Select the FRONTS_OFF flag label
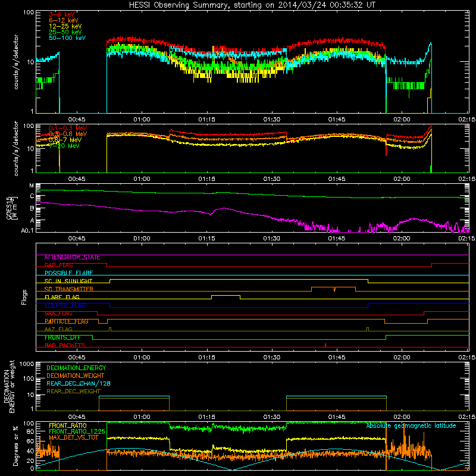Screen dimensions: 476x476 pyautogui.click(x=62, y=337)
